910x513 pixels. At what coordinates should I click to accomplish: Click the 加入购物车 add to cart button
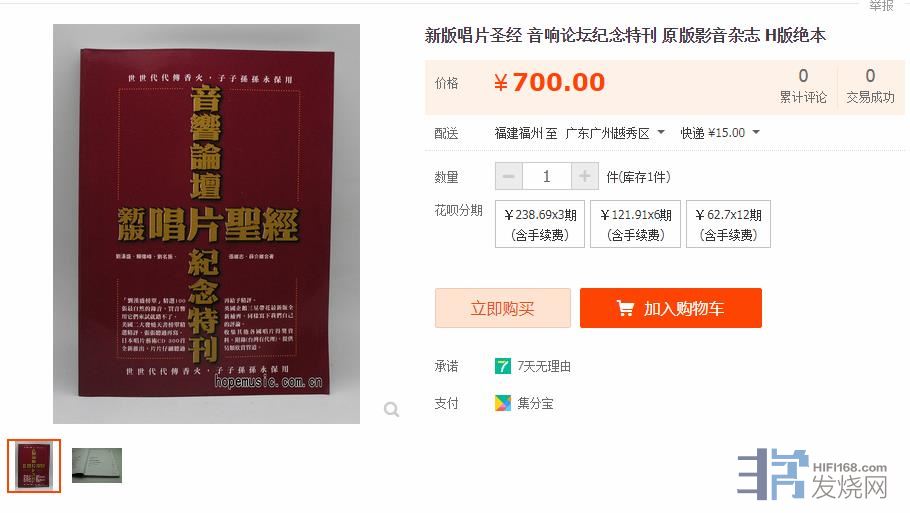671,308
